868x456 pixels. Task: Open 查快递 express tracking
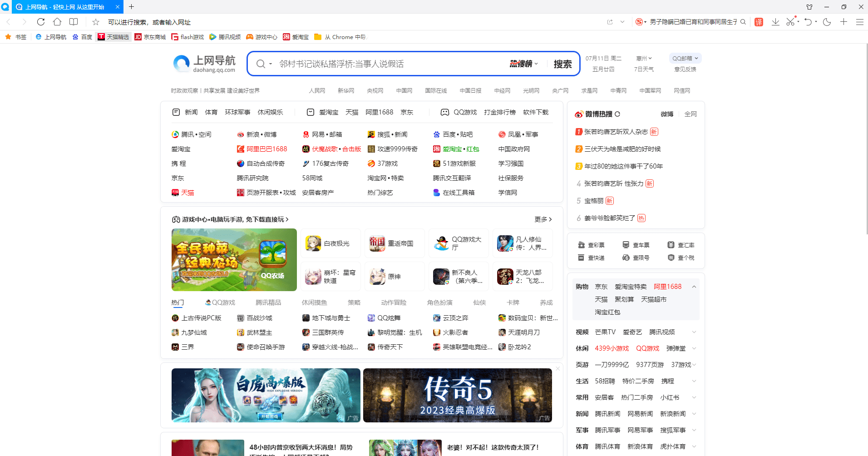point(591,258)
